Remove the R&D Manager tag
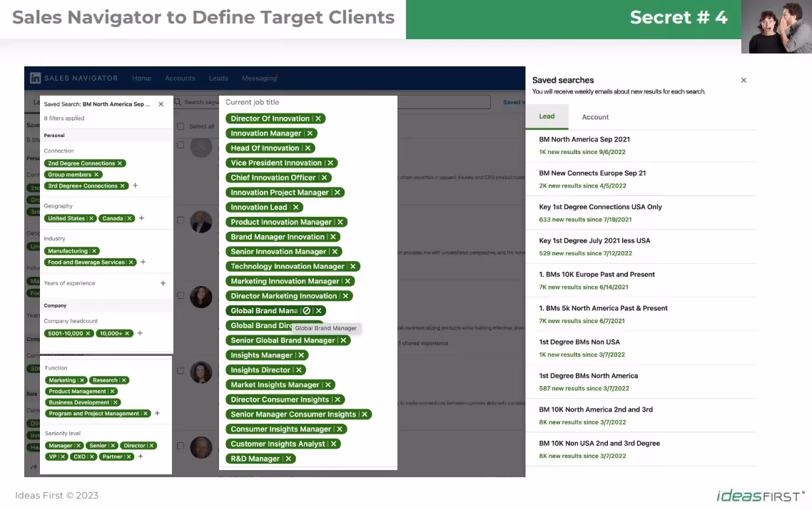This screenshot has height=510, width=812. coord(288,459)
